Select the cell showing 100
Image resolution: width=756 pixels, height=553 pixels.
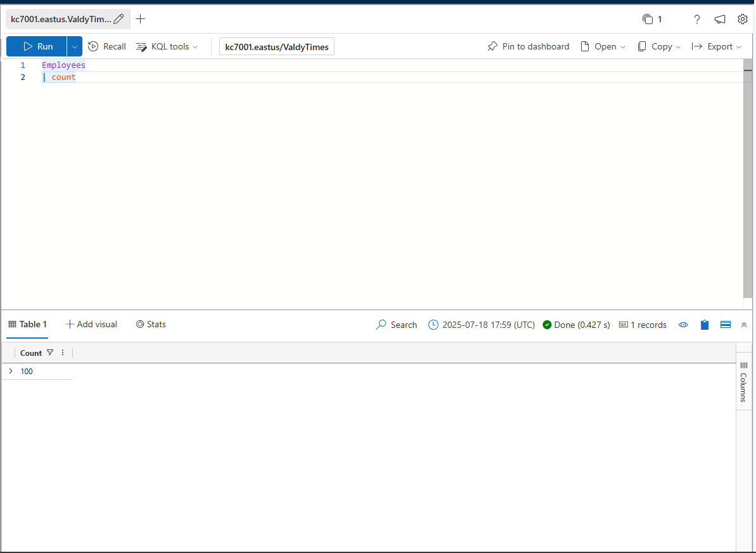tap(27, 371)
